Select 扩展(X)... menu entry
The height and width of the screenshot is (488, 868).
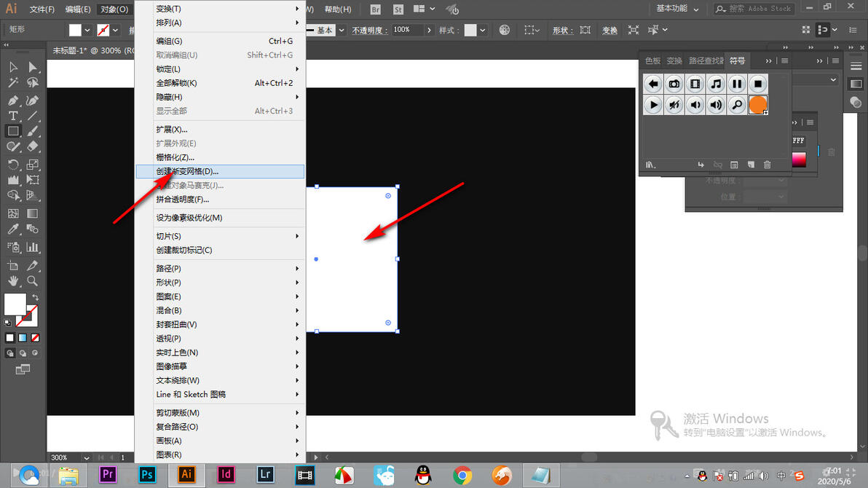click(x=221, y=130)
